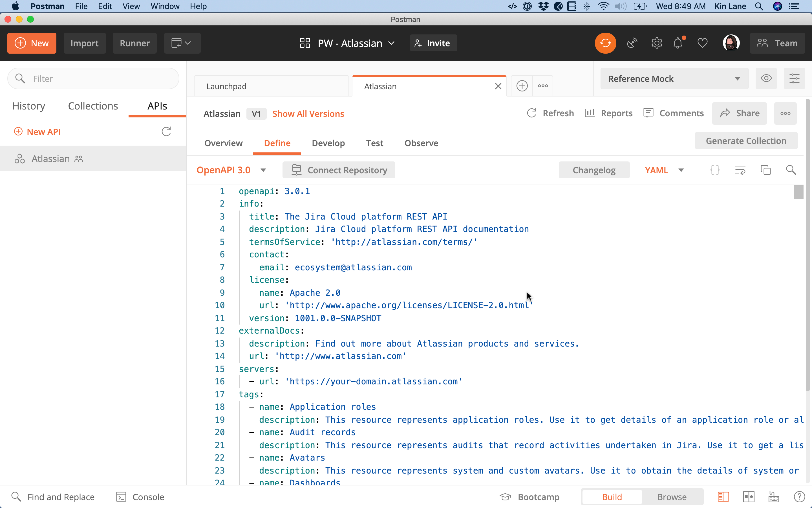The height and width of the screenshot is (508, 812).
Task: Open the Reference Mock environment dropdown
Action: pos(674,79)
